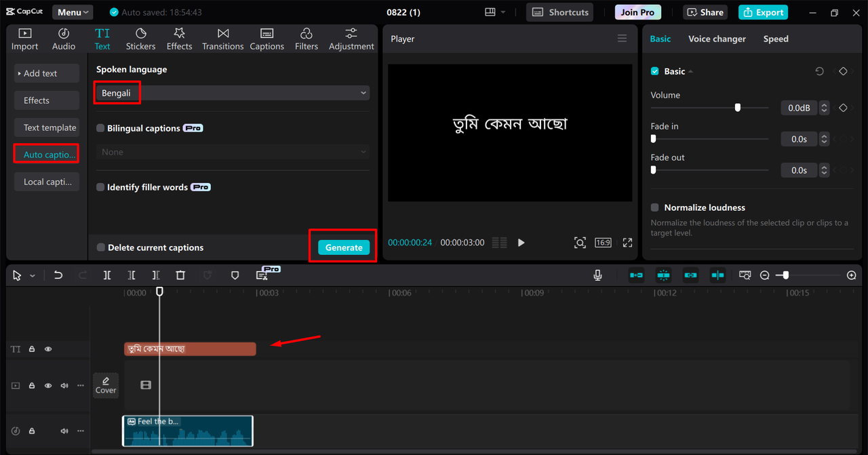Select Auto captions in the sidebar

pyautogui.click(x=47, y=155)
